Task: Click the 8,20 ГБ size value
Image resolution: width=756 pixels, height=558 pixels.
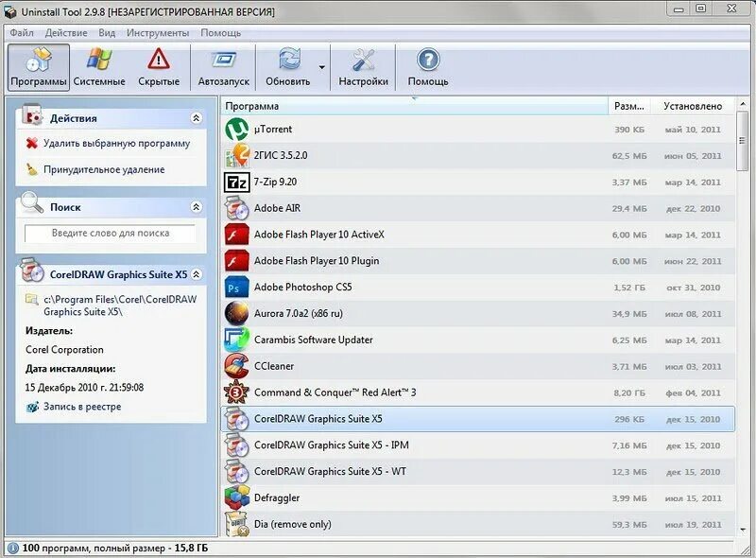Action: (629, 392)
